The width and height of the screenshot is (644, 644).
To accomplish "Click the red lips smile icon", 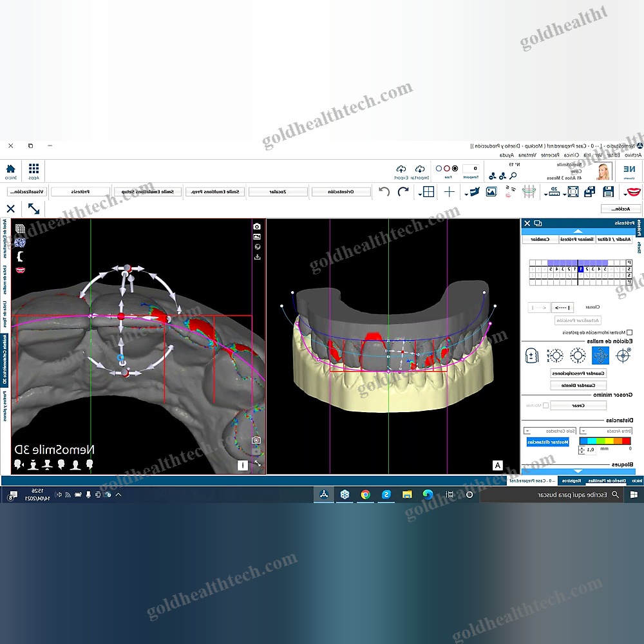I will (634, 192).
